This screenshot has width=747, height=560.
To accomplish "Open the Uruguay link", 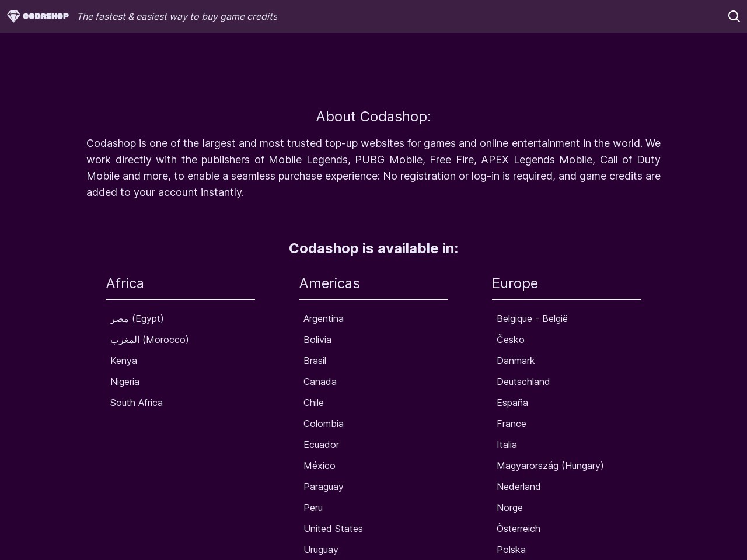I will (321, 549).
